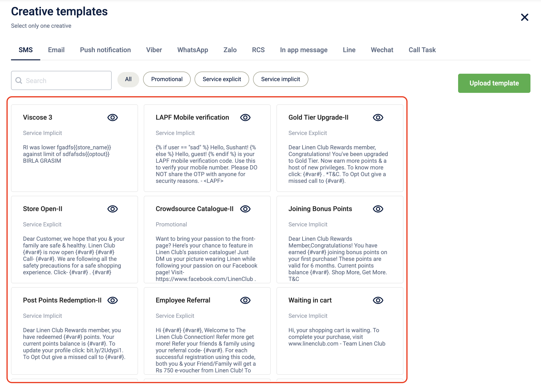Preview the Joining Bonus Points template

[x=378, y=209]
